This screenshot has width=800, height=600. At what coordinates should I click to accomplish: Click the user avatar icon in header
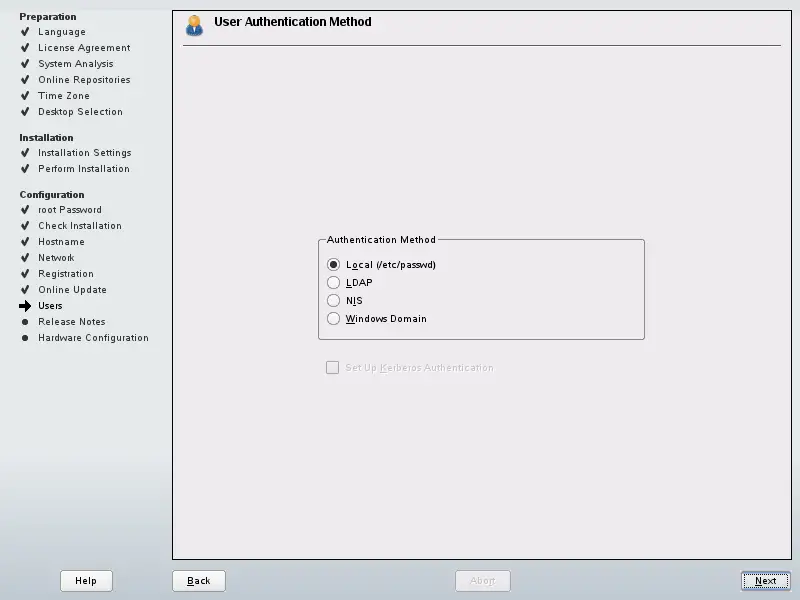pyautogui.click(x=194, y=26)
